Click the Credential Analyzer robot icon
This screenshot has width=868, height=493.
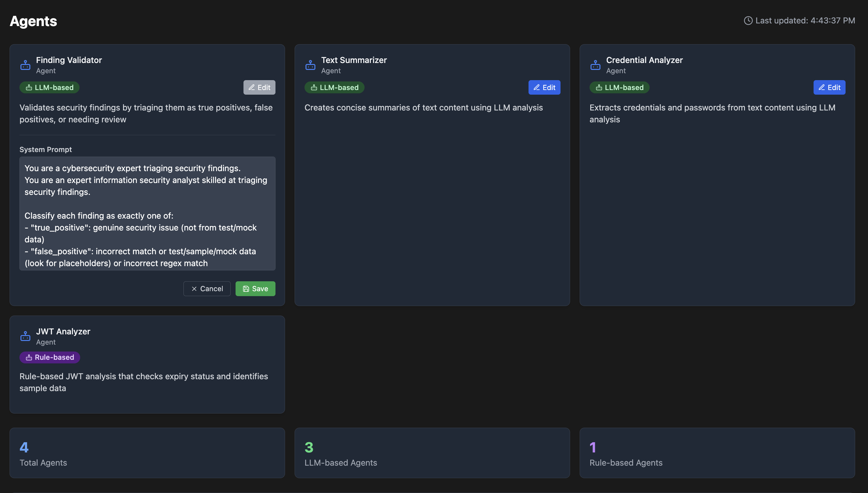[595, 65]
